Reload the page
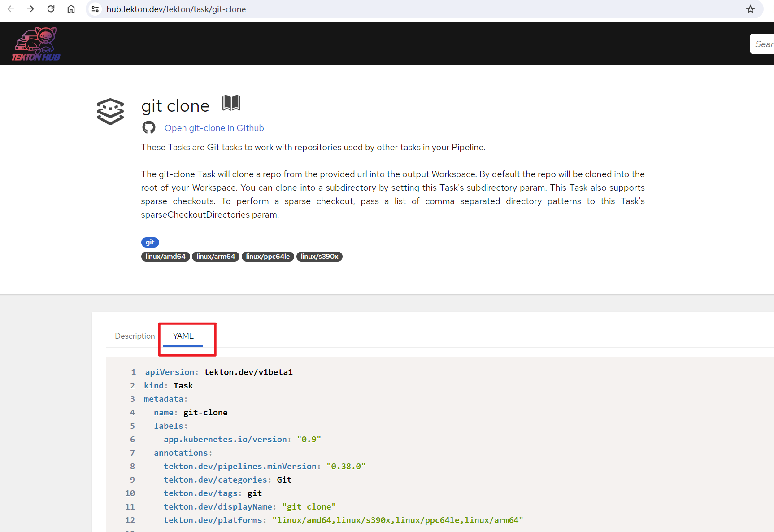The width and height of the screenshot is (774, 532). [x=51, y=9]
